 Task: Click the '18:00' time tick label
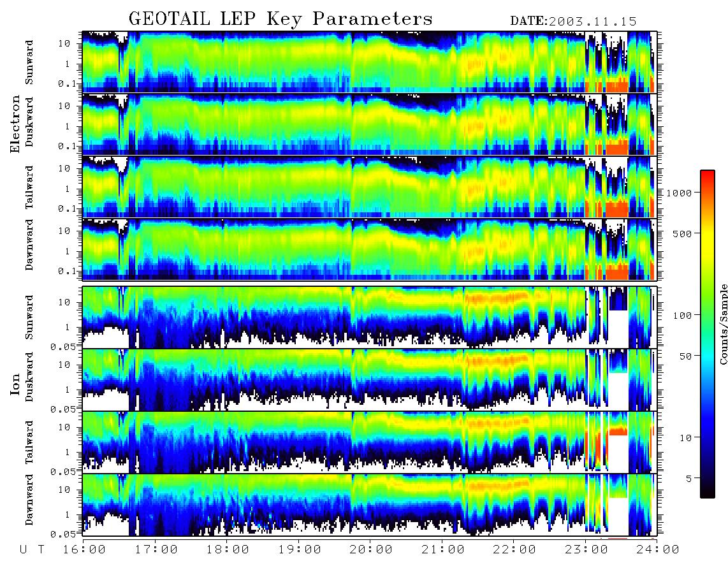coord(228,550)
